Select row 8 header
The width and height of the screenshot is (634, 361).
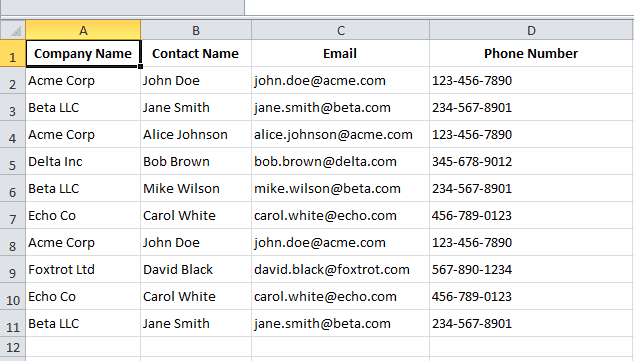point(13,243)
